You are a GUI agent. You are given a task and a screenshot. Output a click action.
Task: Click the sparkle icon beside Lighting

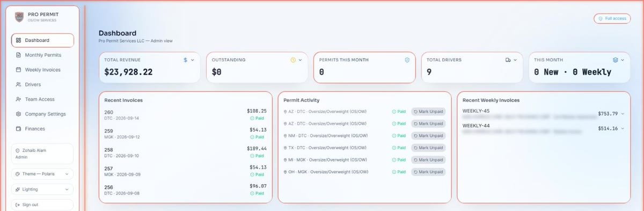[x=18, y=190]
